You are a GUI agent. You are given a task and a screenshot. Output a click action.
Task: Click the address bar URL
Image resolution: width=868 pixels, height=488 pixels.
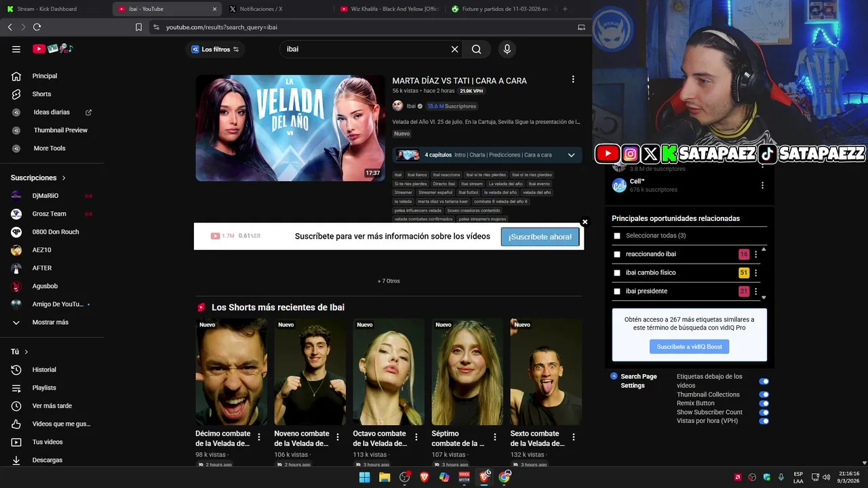tap(222, 27)
